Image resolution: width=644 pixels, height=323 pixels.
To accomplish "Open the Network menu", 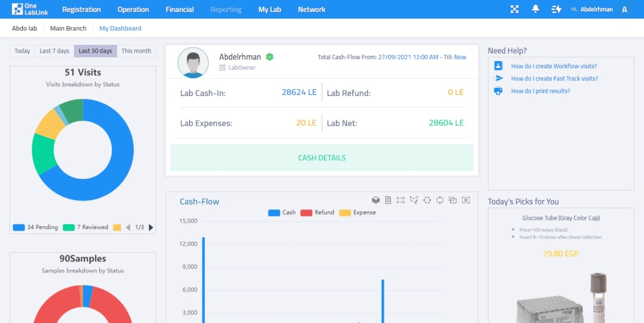I will (x=312, y=9).
